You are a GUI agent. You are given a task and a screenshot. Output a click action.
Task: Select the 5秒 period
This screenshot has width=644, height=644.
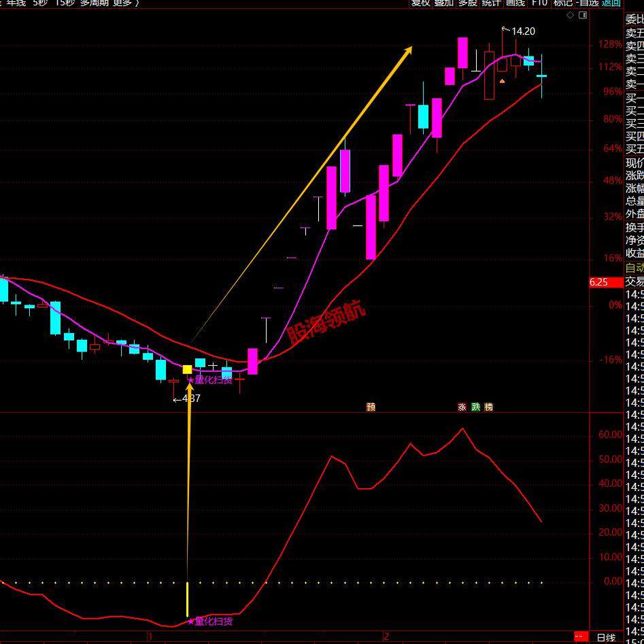[40, 3]
